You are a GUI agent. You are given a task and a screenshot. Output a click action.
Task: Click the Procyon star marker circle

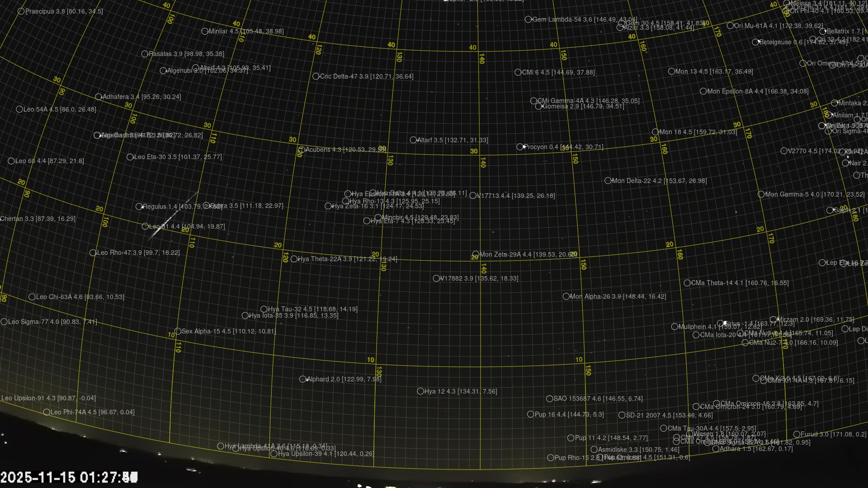(x=520, y=147)
